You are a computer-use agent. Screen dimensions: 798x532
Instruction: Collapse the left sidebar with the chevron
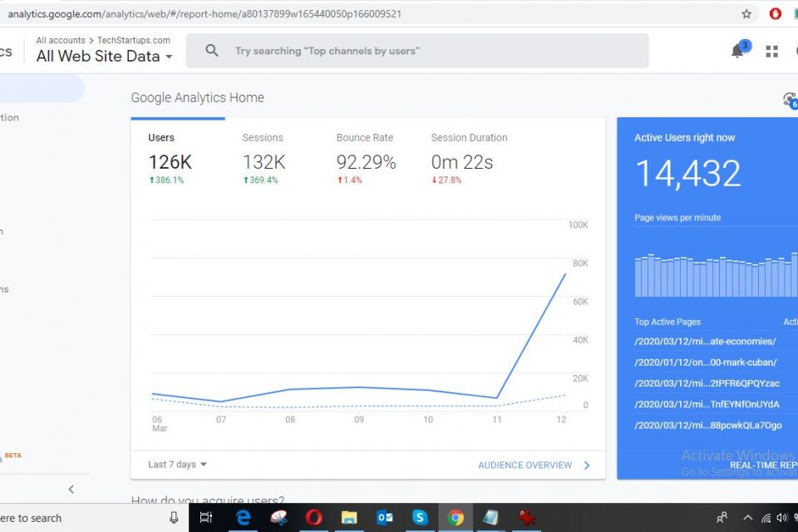[71, 490]
